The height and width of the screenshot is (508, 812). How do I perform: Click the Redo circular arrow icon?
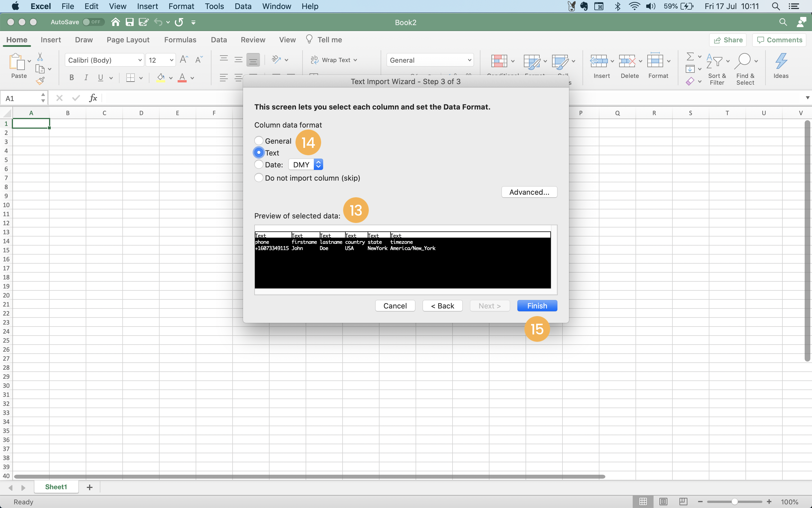click(179, 22)
